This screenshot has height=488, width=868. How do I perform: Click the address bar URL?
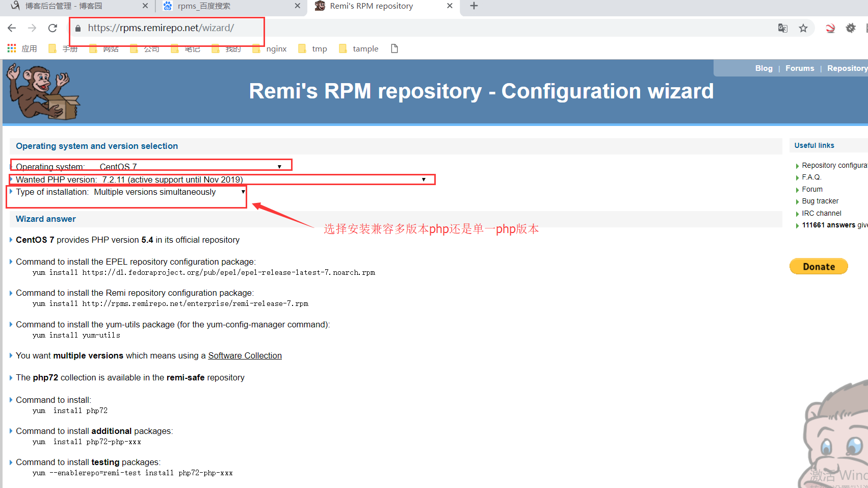pyautogui.click(x=161, y=28)
